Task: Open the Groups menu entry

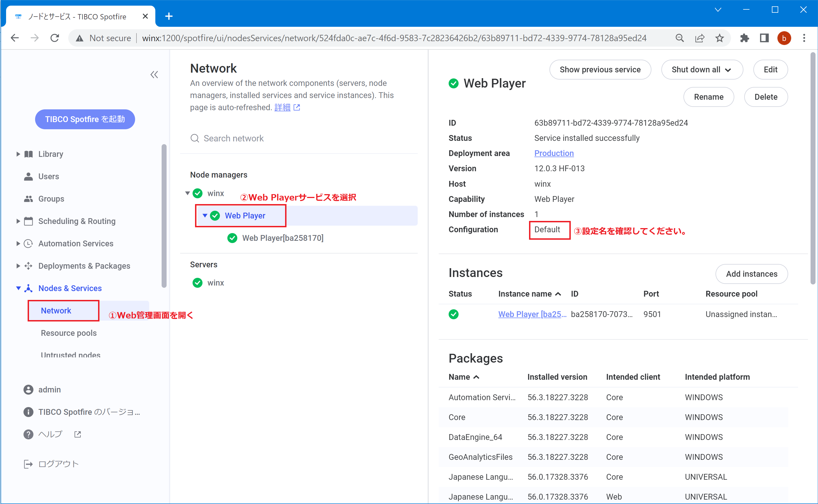Action: point(51,199)
